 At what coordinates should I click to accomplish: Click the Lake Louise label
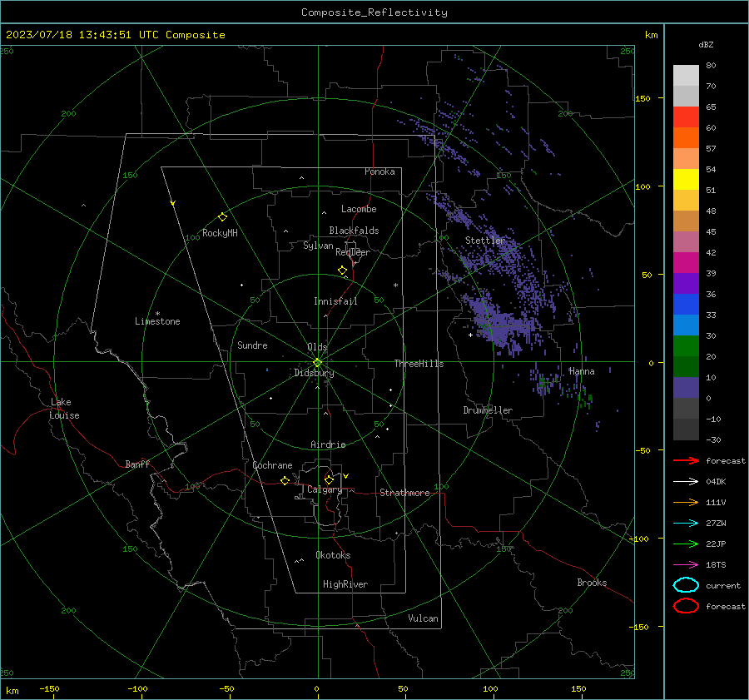[64, 409]
